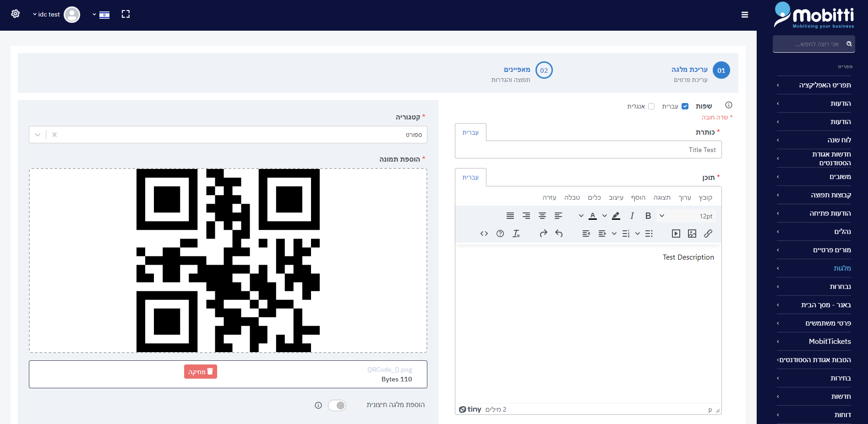The image size is (868, 424).
Task: Click the indent icon with left-pointing arrow
Action: 586,234
